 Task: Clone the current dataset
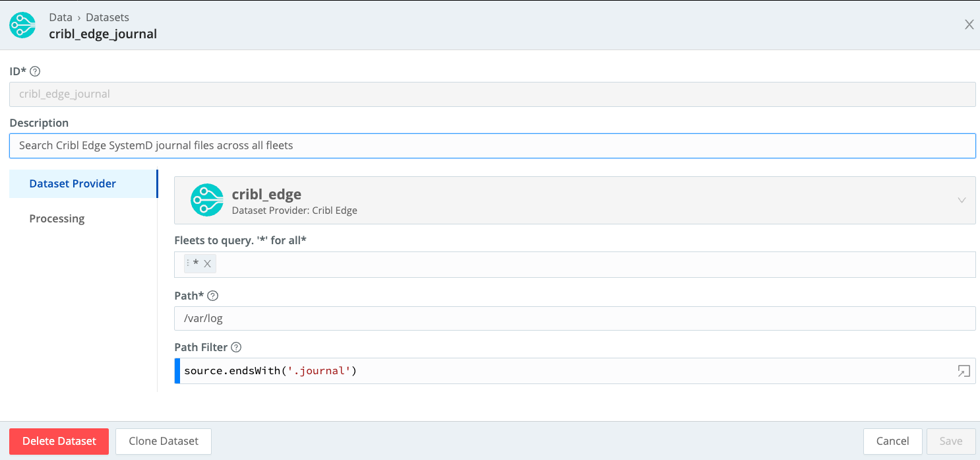[163, 441]
